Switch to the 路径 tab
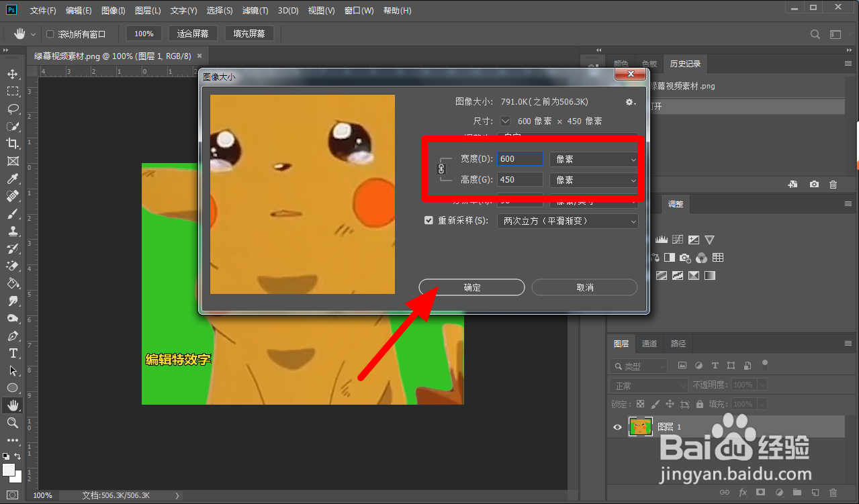 click(678, 344)
